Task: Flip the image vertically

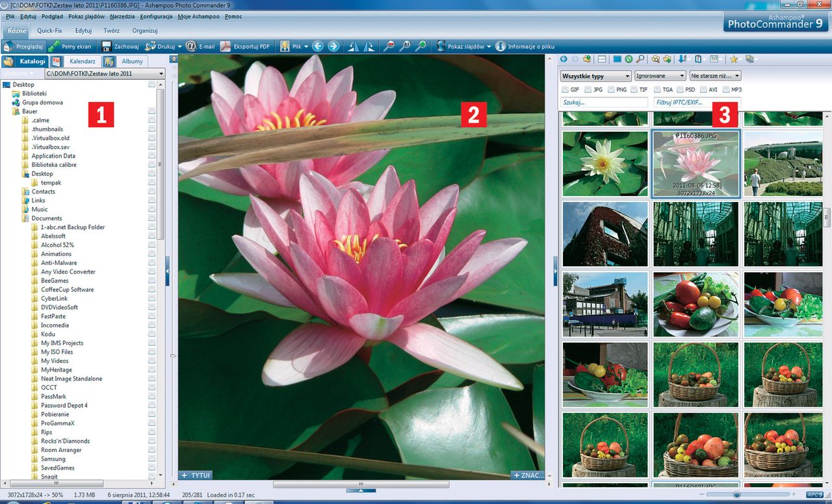Action: click(369, 46)
